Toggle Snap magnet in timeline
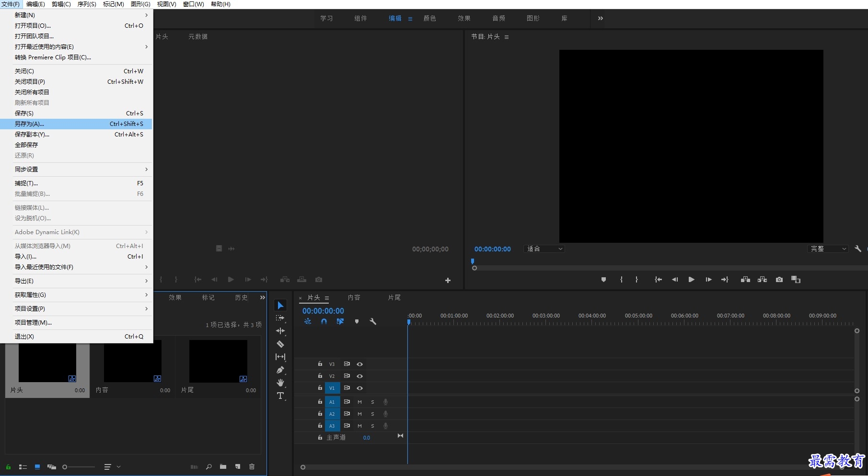 click(324, 322)
